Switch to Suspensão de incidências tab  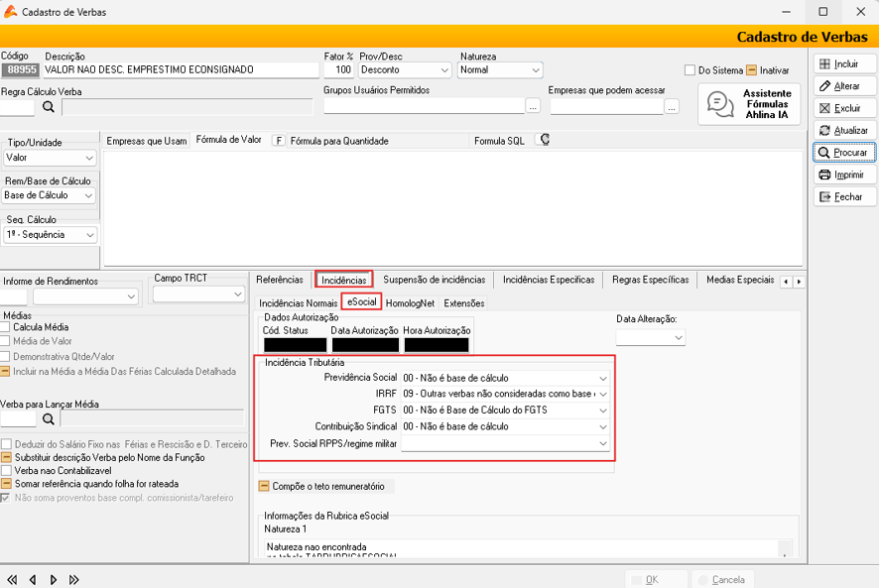435,280
